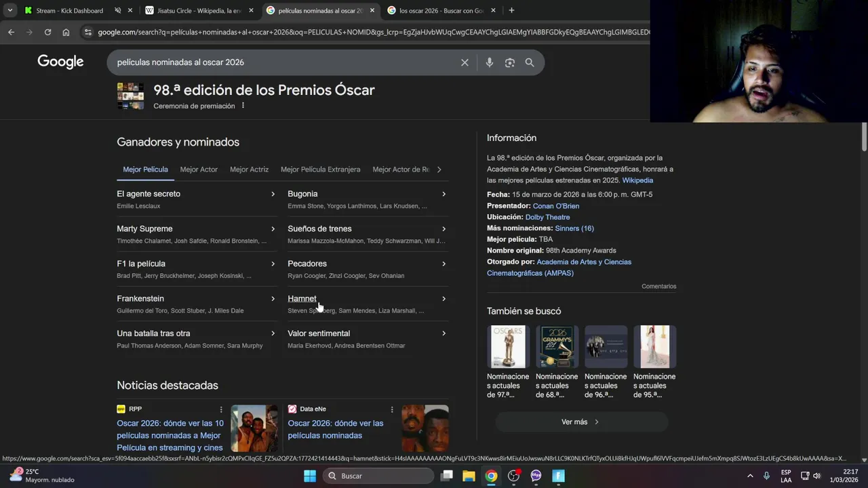The image size is (868, 488).
Task: Open the Comentarios feedback link
Action: [658, 287]
